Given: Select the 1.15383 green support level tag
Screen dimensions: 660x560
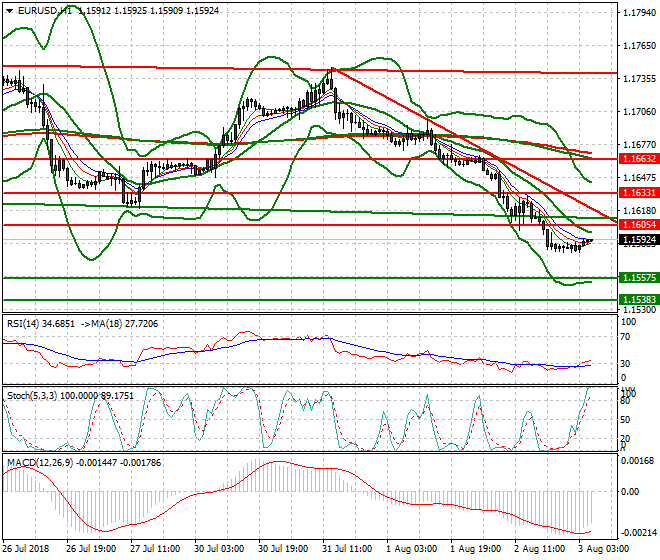Looking at the screenshot, I should [638, 299].
